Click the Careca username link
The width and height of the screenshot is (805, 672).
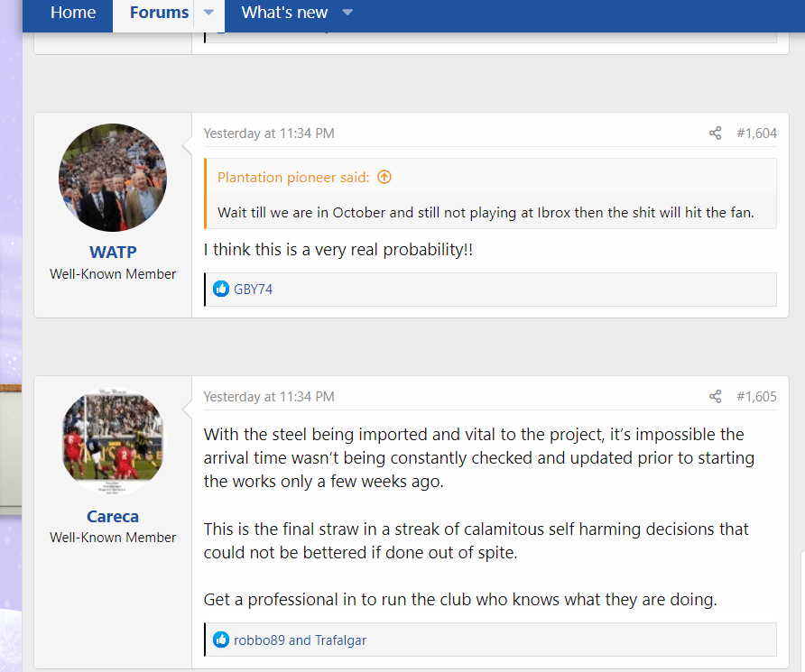[x=113, y=517]
